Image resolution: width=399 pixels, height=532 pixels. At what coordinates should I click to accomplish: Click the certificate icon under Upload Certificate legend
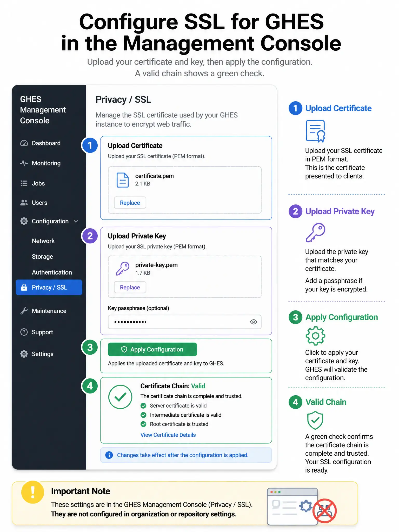pos(316,131)
